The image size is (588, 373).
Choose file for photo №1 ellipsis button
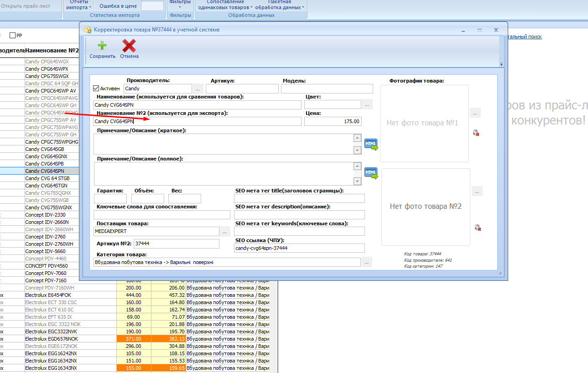click(x=475, y=113)
